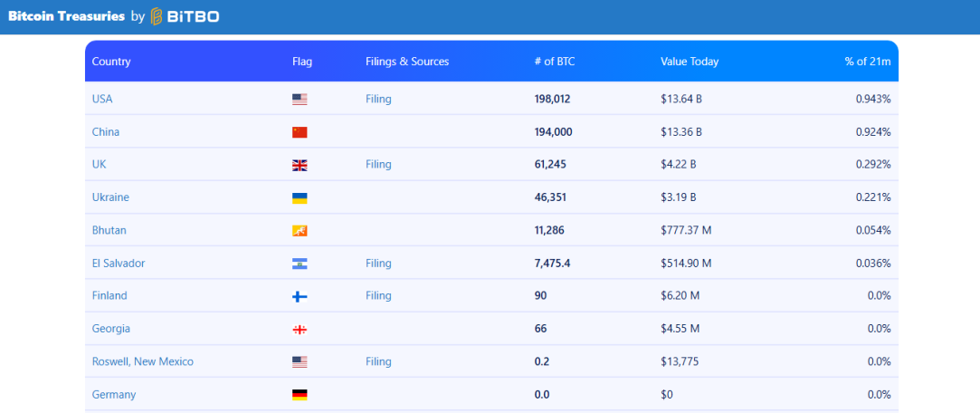The image size is (980, 413).
Task: Open the Filing link for UK
Action: coord(378,165)
